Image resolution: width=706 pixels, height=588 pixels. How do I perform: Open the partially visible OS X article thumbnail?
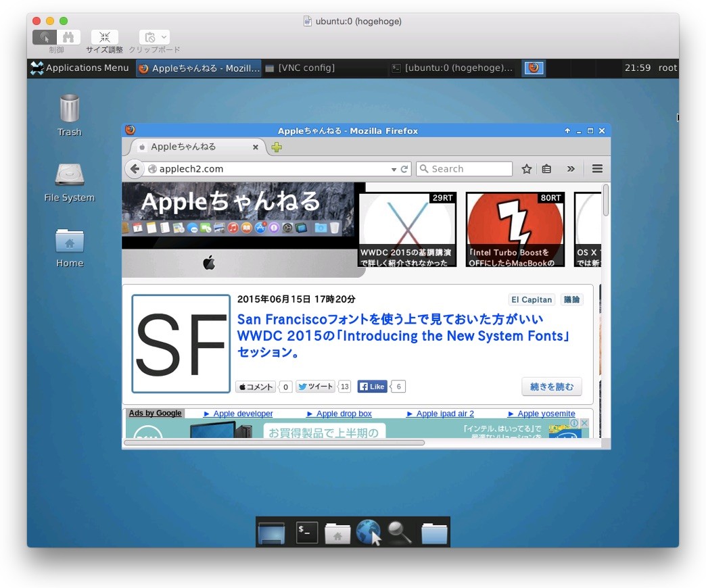(x=588, y=229)
